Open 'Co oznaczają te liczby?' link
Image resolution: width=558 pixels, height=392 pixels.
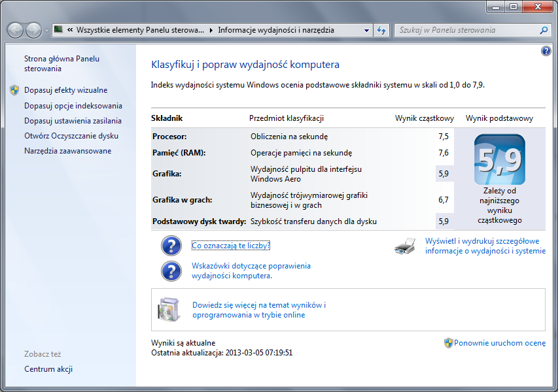tap(231, 246)
